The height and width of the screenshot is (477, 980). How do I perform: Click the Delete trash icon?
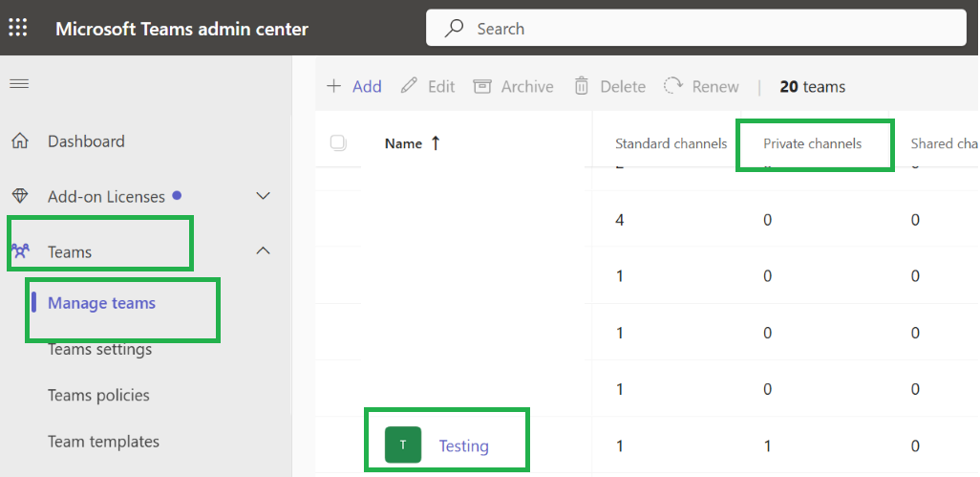[582, 86]
